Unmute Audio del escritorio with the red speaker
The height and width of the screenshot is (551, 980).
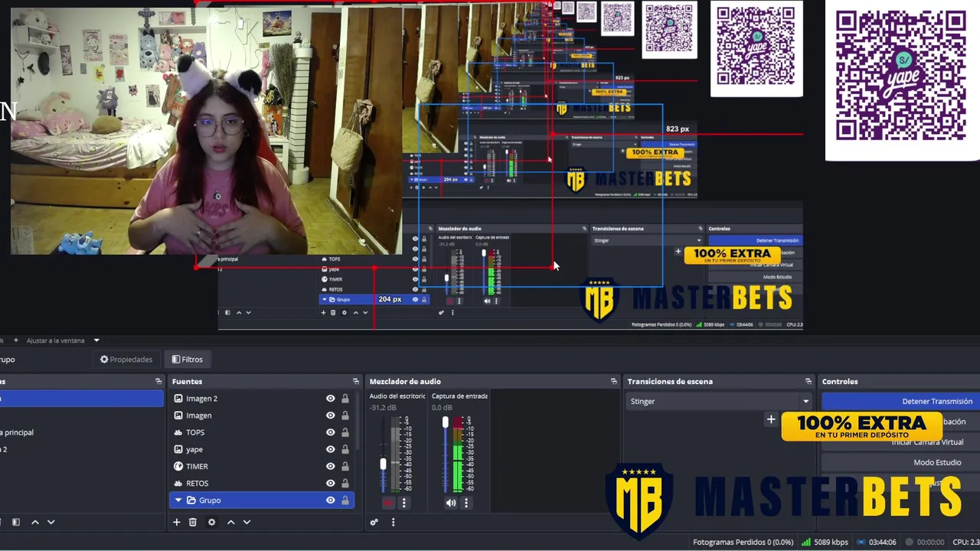click(x=388, y=503)
